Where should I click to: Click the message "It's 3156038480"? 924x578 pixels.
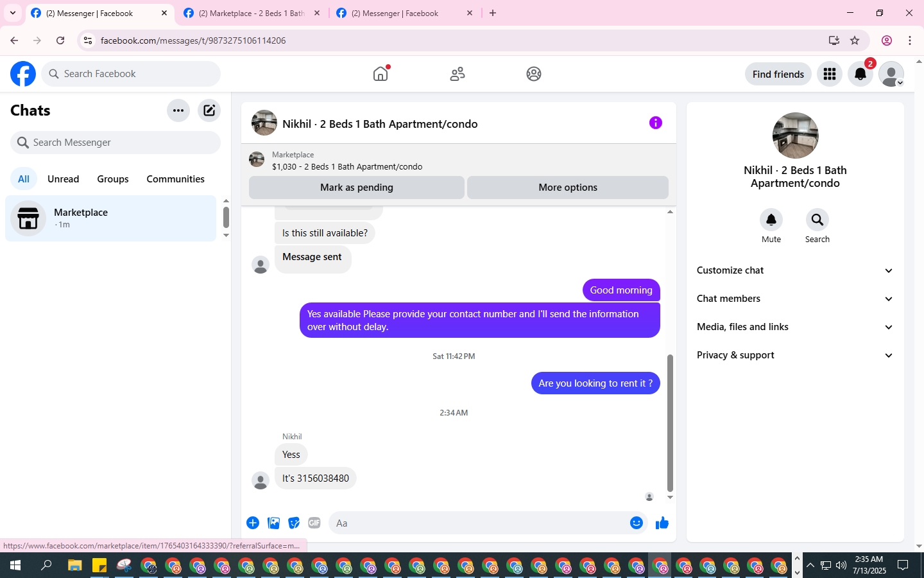[x=316, y=478]
